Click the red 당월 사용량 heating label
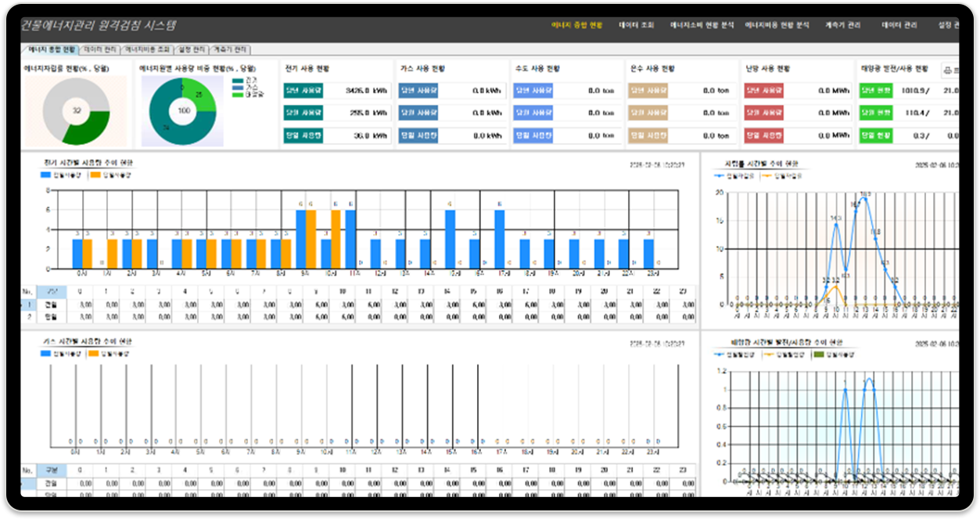 (x=763, y=113)
